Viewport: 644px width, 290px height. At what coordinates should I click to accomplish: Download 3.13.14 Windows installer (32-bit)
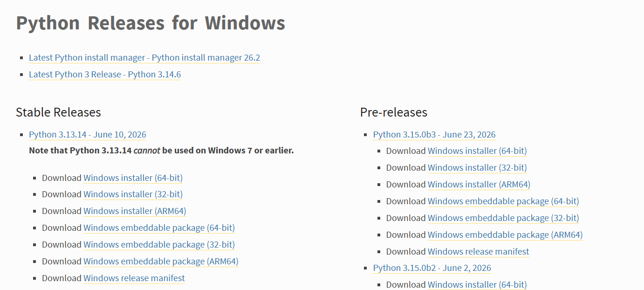[133, 194]
